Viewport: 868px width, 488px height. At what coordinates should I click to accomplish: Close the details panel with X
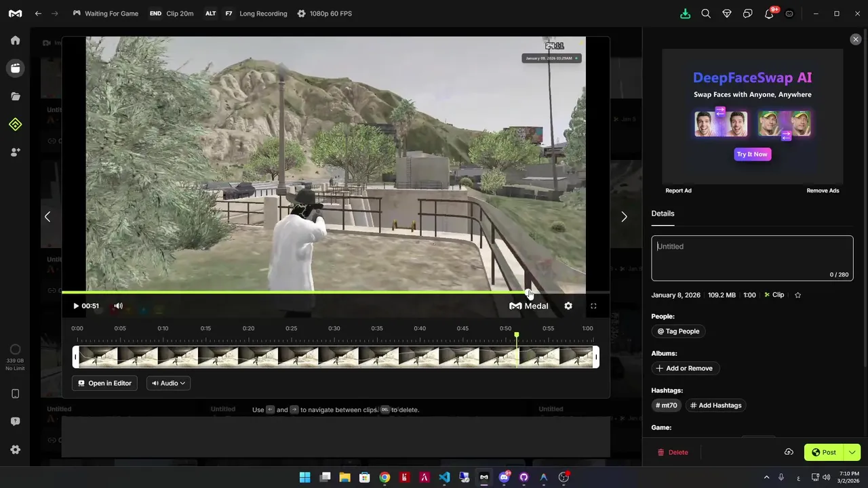[x=855, y=39]
